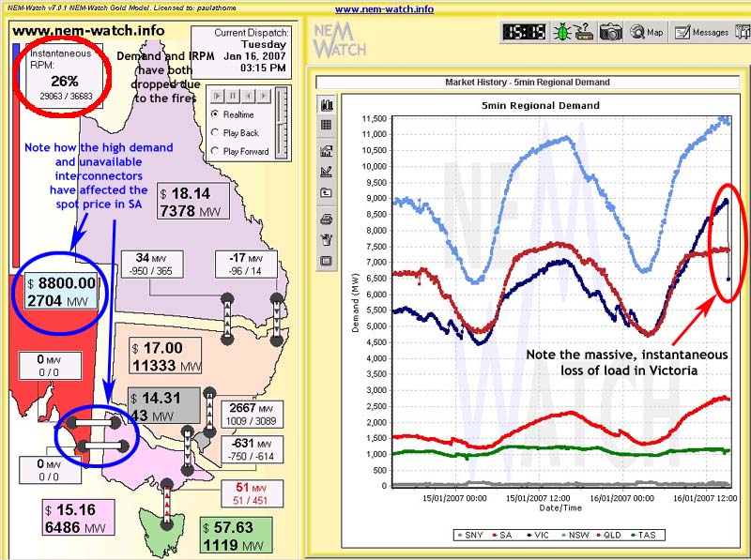Click the Instantaneous RPM 26% box

tap(64, 75)
